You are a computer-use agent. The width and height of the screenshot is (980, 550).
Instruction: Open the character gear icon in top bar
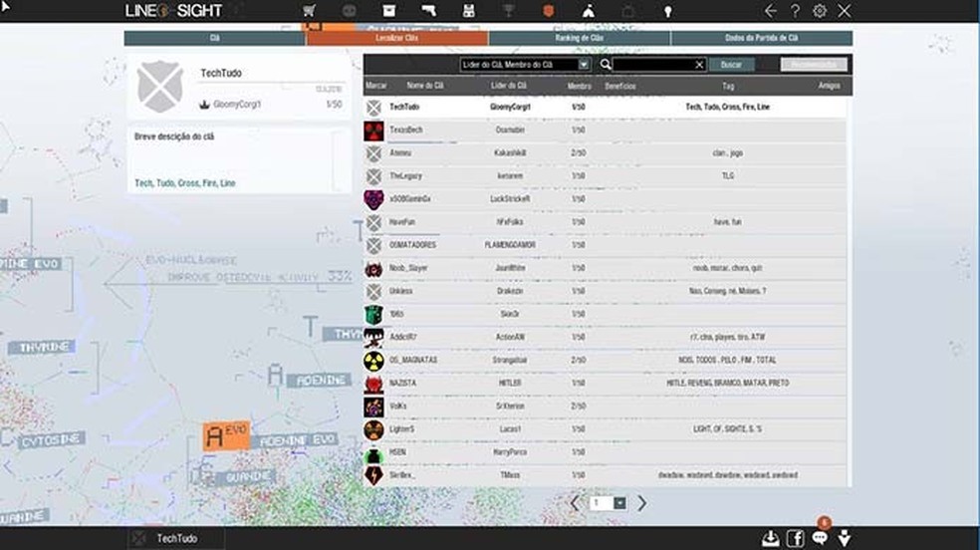pos(469,11)
